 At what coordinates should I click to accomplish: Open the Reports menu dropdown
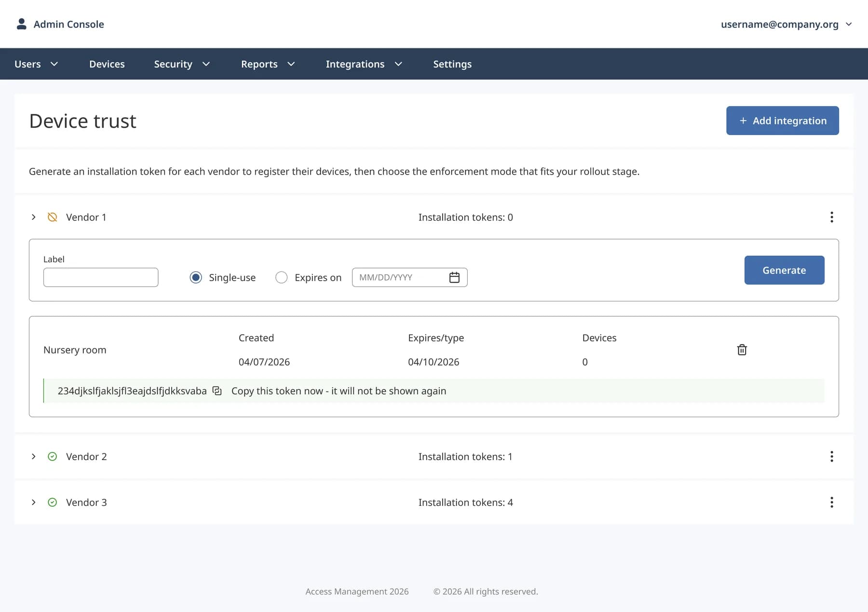[x=268, y=64]
